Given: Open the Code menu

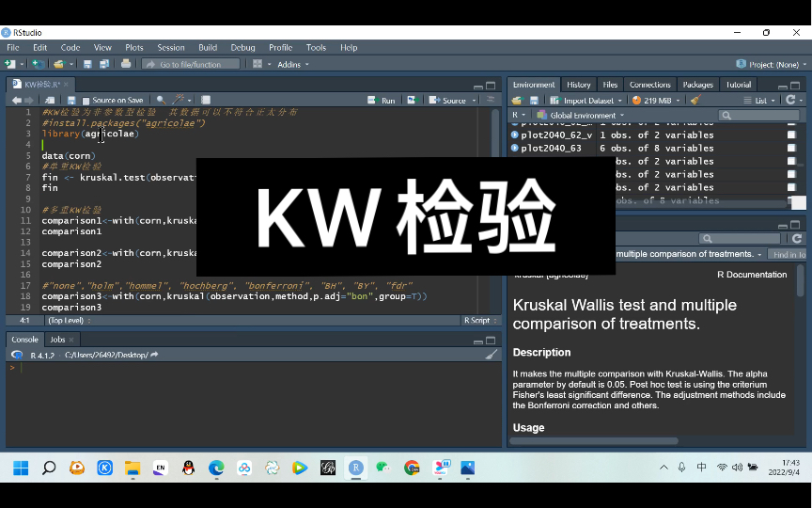Looking at the screenshot, I should click(70, 47).
